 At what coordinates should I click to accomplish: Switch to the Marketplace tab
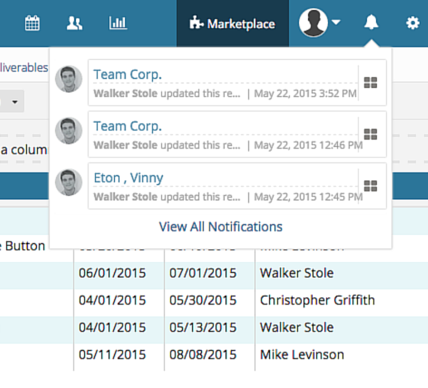click(233, 23)
